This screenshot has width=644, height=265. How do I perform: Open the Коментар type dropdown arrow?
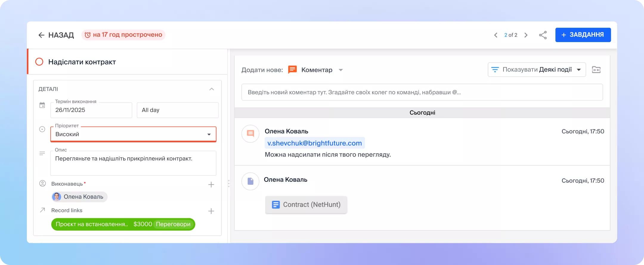[341, 70]
